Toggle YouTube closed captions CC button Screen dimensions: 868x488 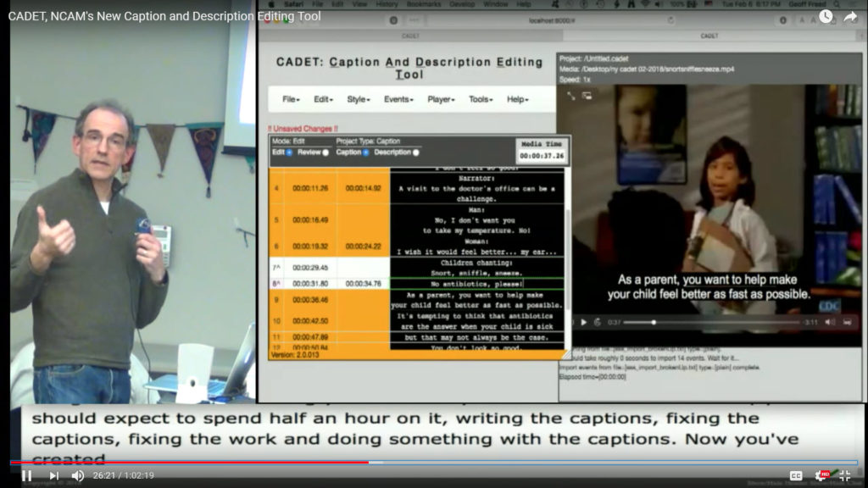[795, 475]
